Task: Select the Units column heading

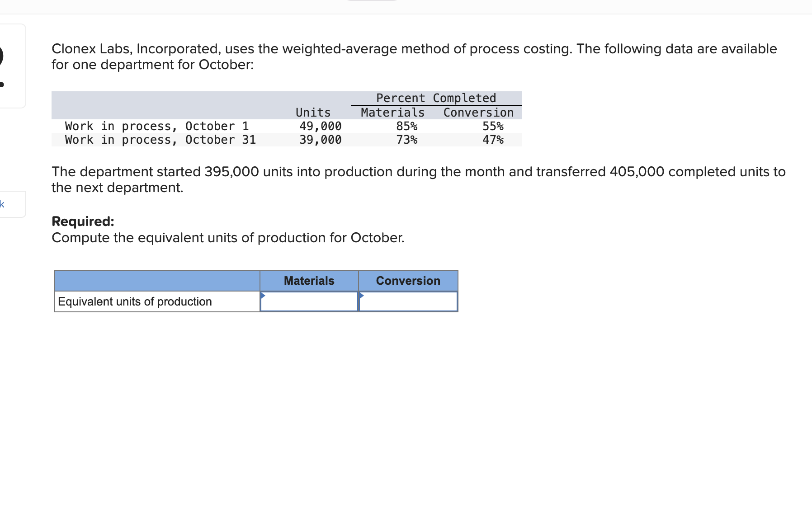Action: click(313, 113)
